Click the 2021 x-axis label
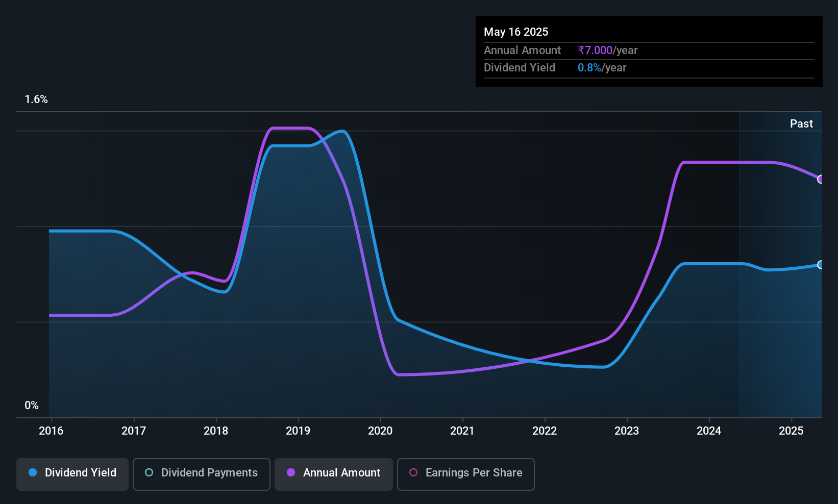 click(462, 431)
